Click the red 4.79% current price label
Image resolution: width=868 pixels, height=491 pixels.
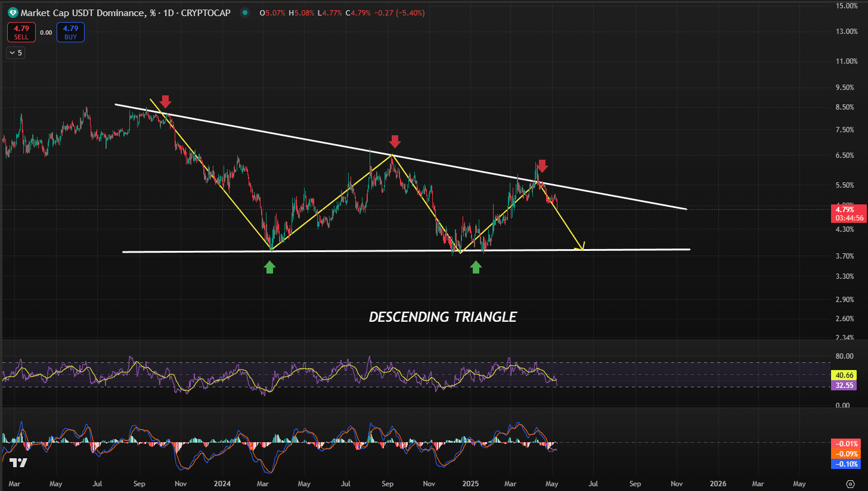pyautogui.click(x=845, y=209)
